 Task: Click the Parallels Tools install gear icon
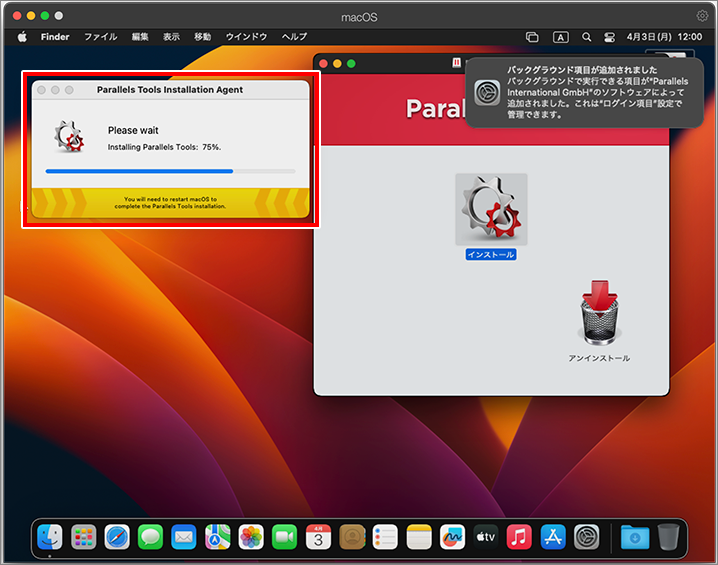(x=491, y=209)
